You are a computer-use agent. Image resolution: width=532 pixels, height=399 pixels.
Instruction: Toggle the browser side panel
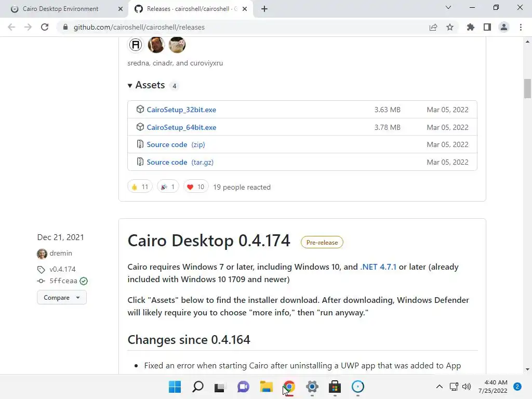(x=487, y=27)
